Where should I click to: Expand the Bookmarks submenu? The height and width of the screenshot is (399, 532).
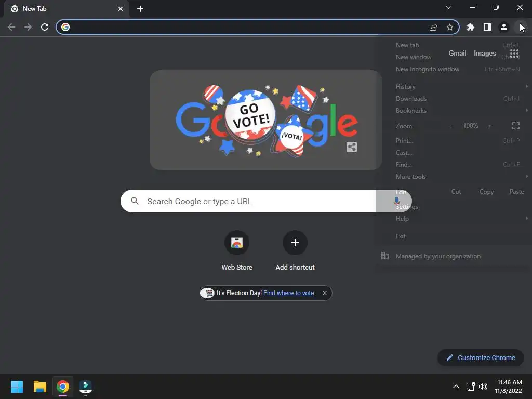454,110
